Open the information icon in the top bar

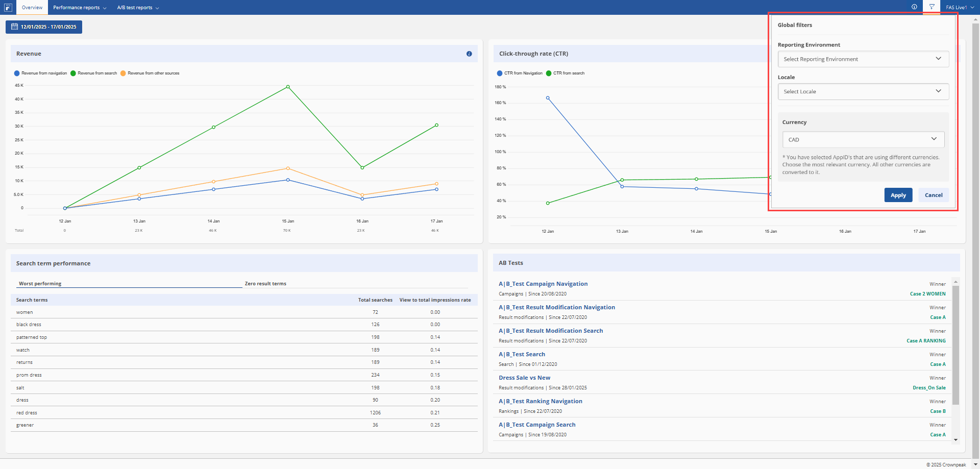(914, 7)
